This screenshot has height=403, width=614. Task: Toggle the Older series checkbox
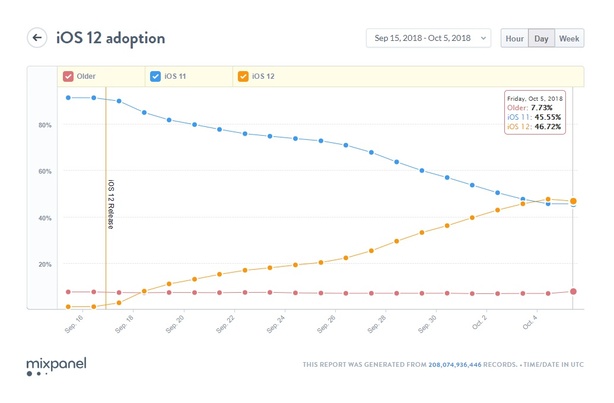tap(68, 76)
